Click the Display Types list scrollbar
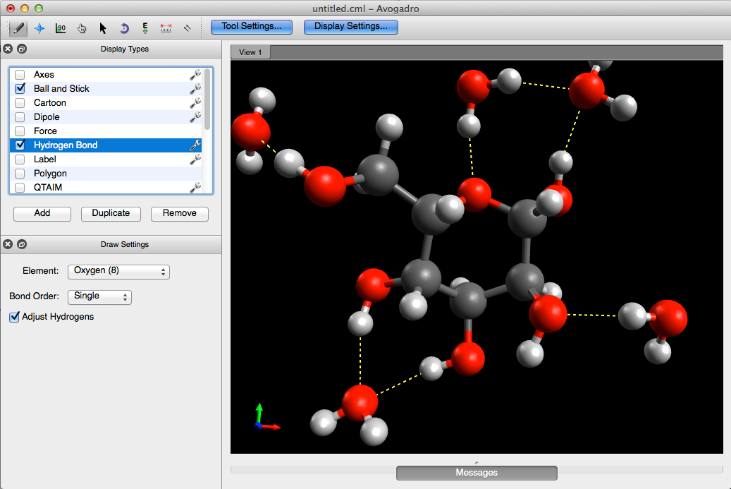The width and height of the screenshot is (731, 489). [208, 100]
